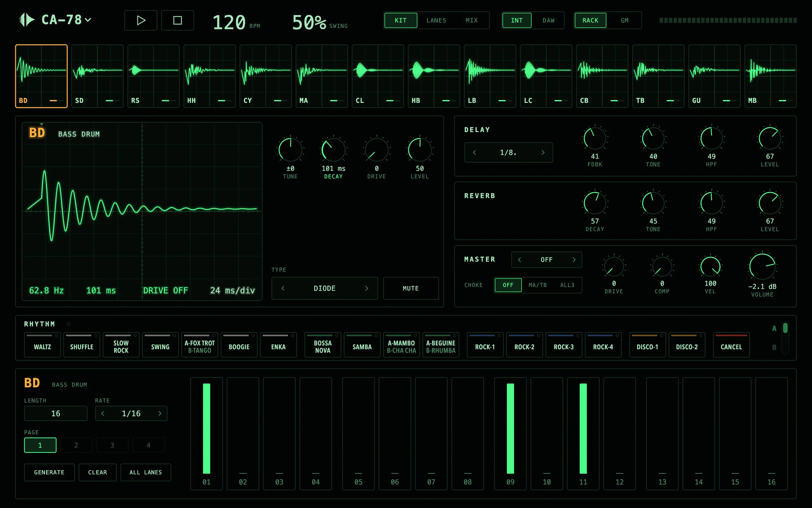Toggle the pattern bank A/B switch
The image size is (812, 508).
click(785, 338)
